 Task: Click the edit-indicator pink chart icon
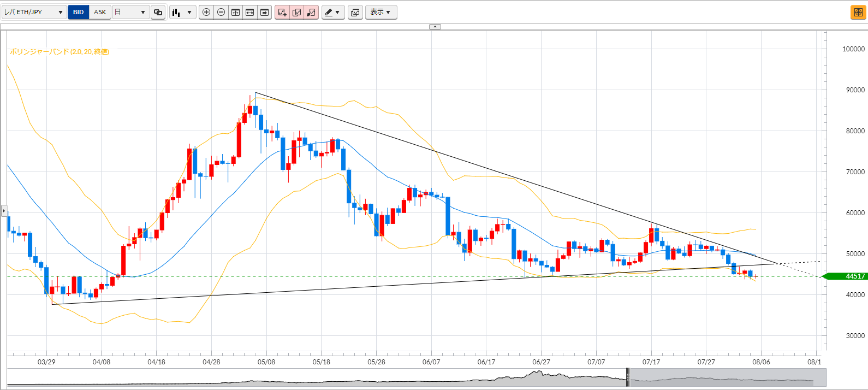297,12
